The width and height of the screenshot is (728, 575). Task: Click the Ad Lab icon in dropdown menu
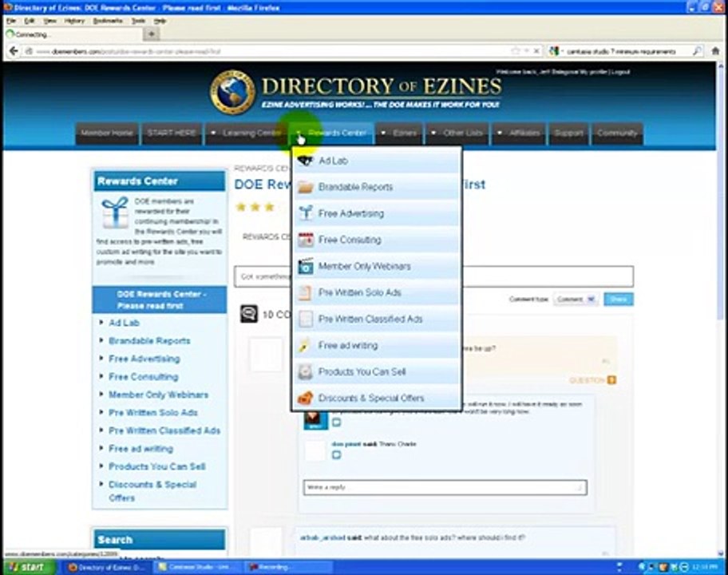coord(305,161)
